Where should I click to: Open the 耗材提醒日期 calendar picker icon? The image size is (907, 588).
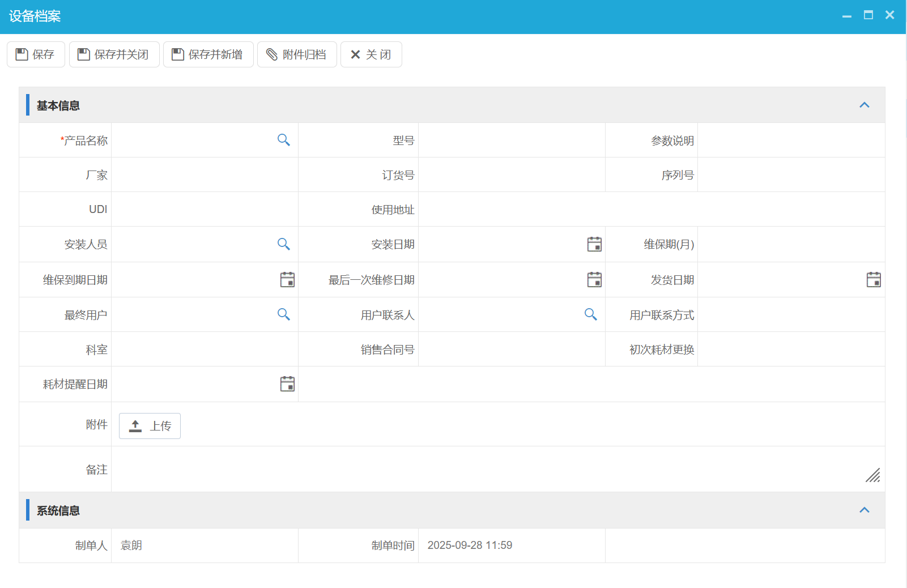287,384
